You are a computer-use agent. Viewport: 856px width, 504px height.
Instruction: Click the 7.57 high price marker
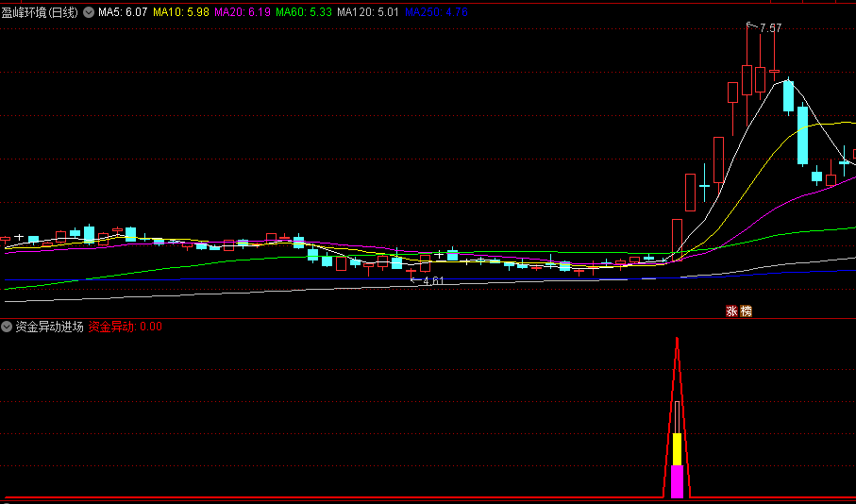(770, 28)
